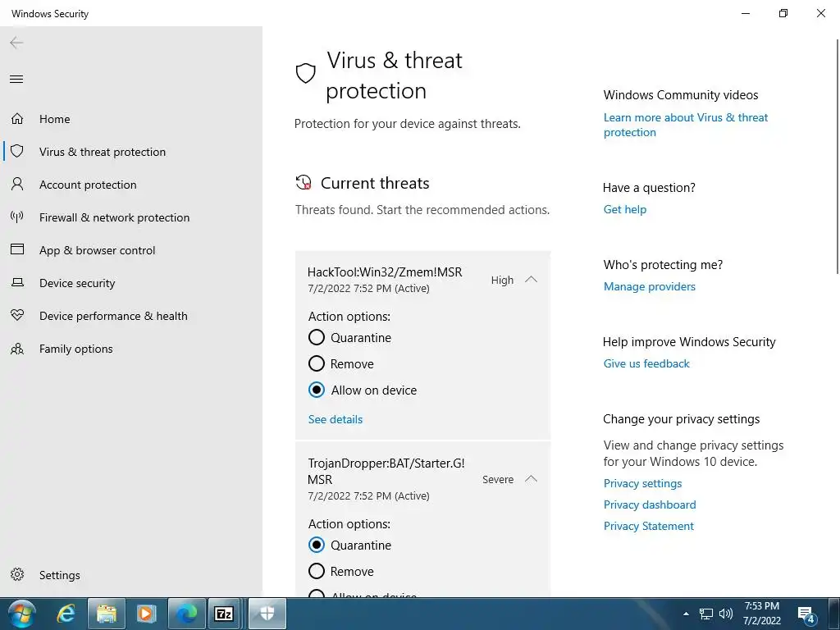Click the Firewall antenna icon
840x630 pixels.
click(17, 217)
